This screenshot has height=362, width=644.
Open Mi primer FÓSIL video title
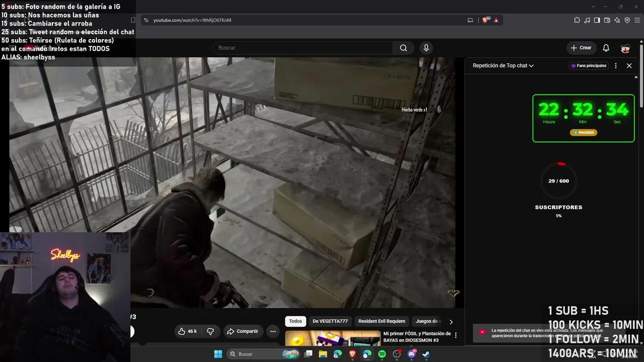click(x=417, y=337)
